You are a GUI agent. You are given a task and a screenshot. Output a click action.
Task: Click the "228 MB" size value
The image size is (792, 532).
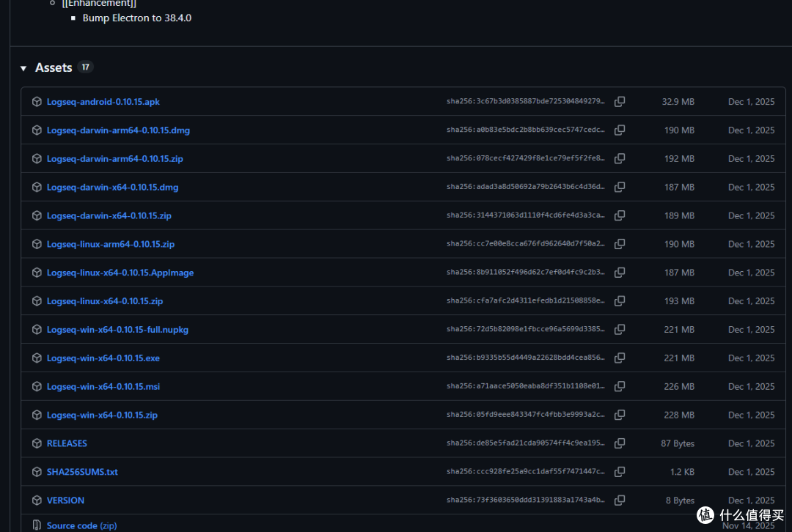(679, 415)
